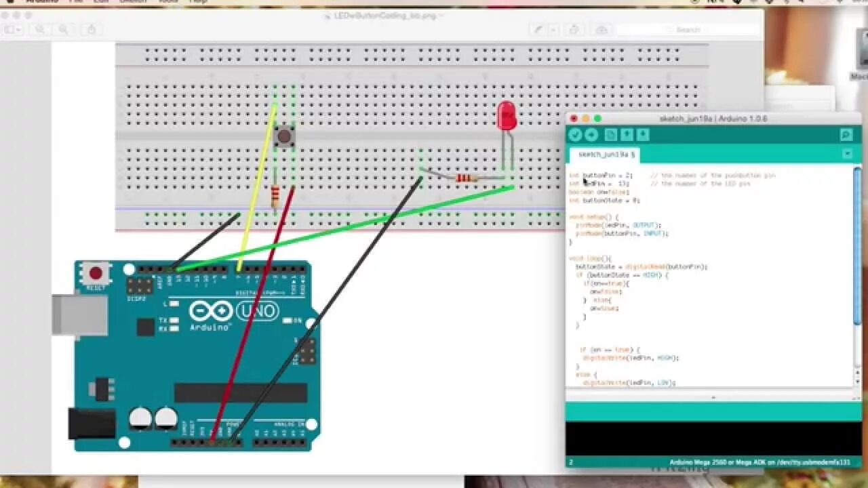Create a new sketch with the New icon
Screen dimensions: 868x488
tap(610, 135)
